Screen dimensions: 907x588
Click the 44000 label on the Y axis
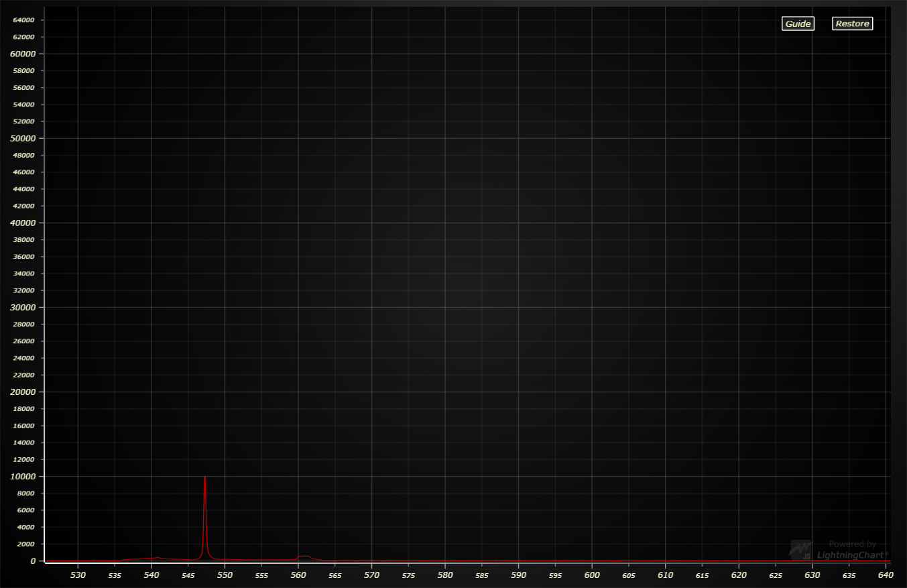pos(24,189)
